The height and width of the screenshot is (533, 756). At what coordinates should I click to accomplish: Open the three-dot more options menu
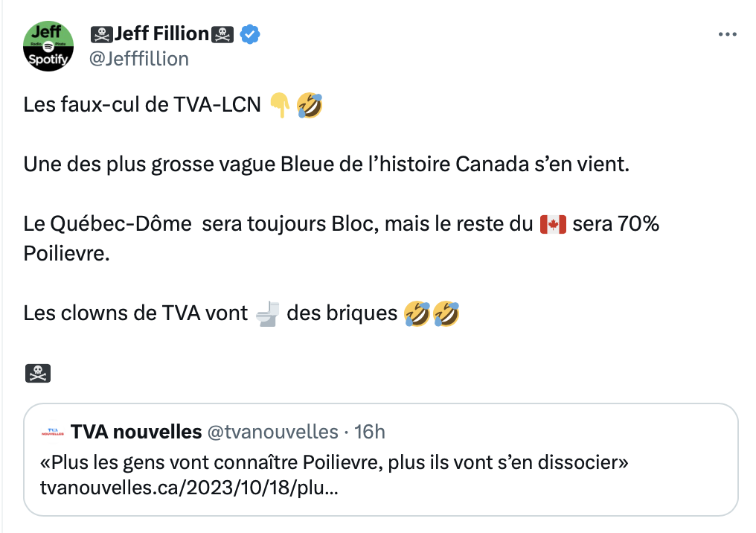click(x=727, y=34)
